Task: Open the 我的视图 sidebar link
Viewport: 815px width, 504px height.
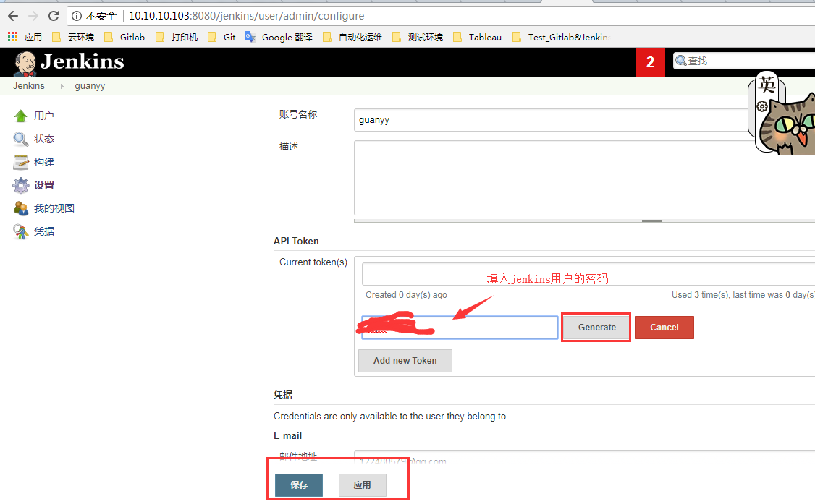Action: point(54,208)
